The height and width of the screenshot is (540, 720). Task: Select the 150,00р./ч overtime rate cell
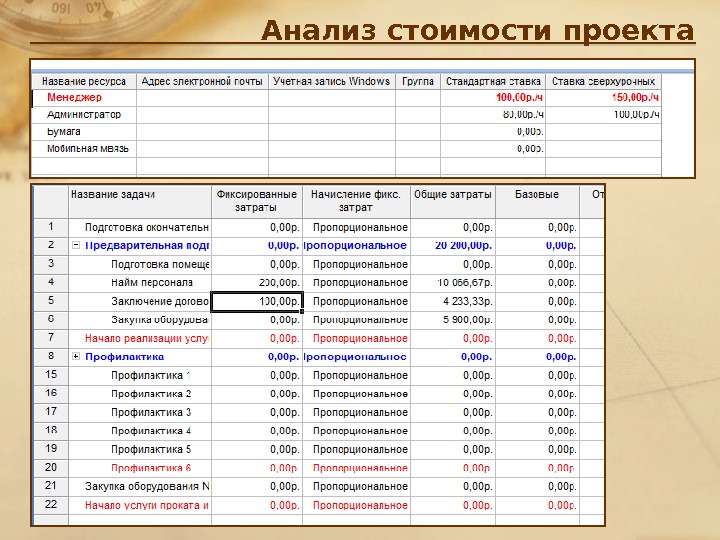click(603, 97)
